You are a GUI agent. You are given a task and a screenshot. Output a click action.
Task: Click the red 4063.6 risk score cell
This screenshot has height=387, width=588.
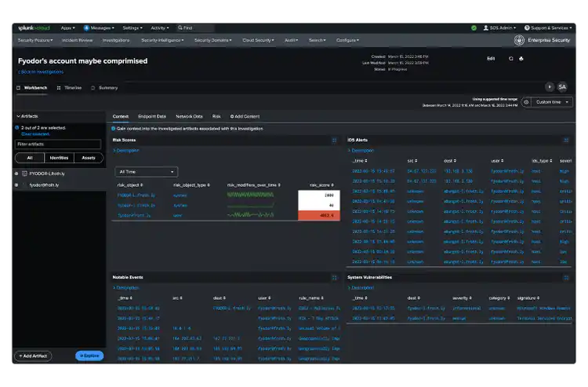tap(319, 215)
